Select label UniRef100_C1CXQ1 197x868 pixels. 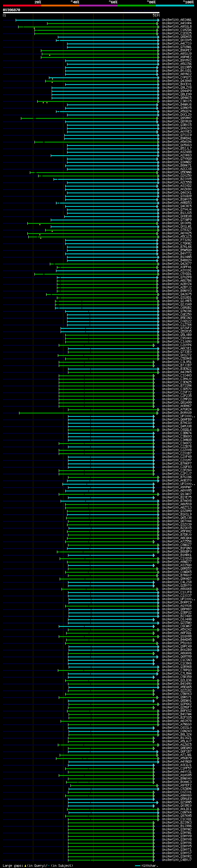(x=177, y=819)
